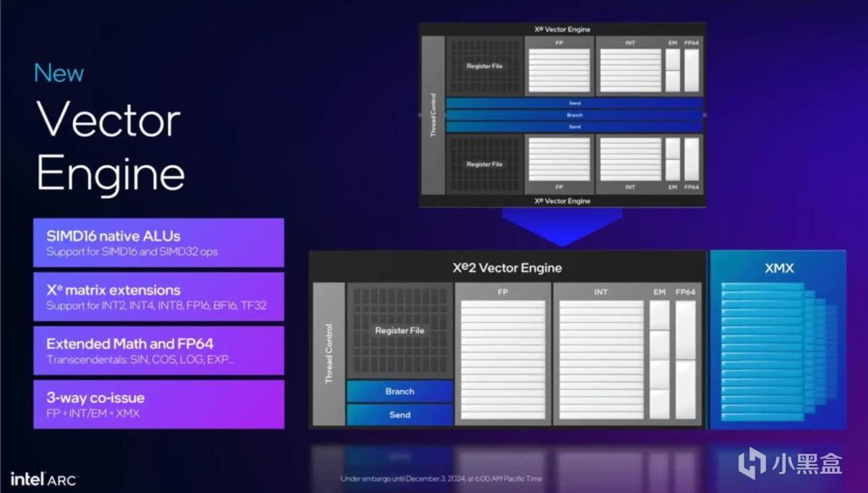Click "Support for INT2, INT4, INT8, FP16, BF16, TF32"

pyautogui.click(x=157, y=306)
